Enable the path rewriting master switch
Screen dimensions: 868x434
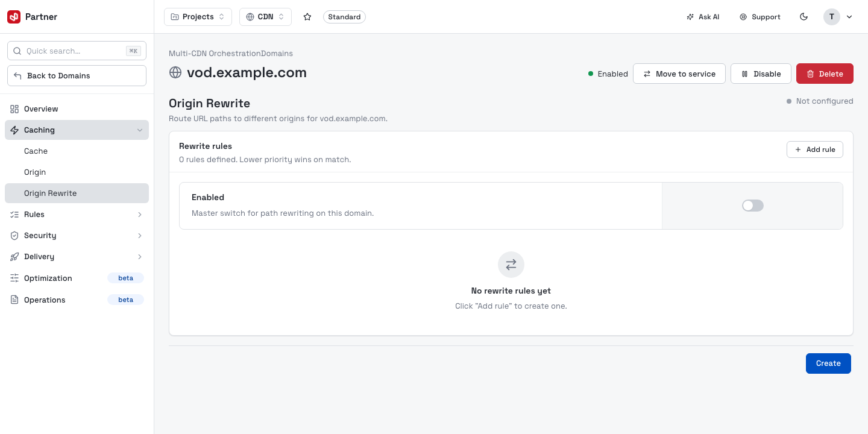tap(753, 206)
